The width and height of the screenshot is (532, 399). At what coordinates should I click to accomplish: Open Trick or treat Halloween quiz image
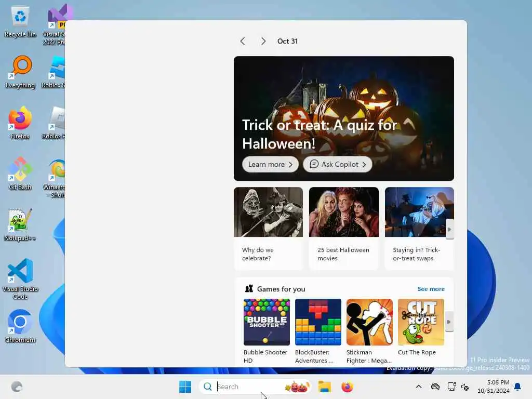[344, 118]
